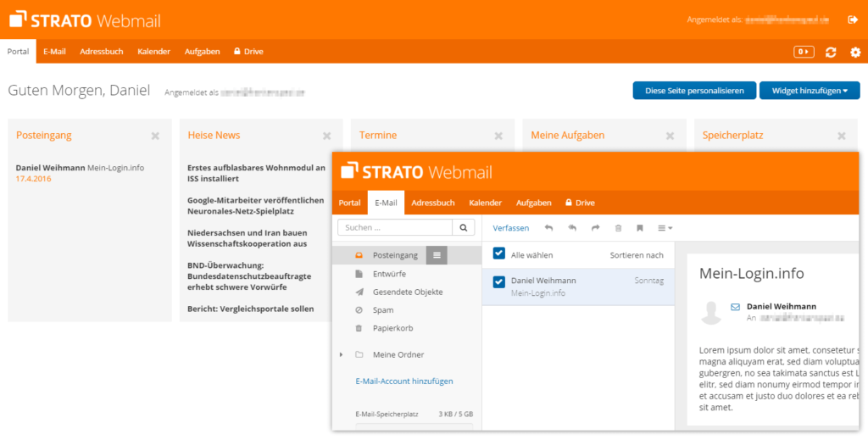
Task: Open Adressbuch tab in front window
Action: pyautogui.click(x=433, y=203)
